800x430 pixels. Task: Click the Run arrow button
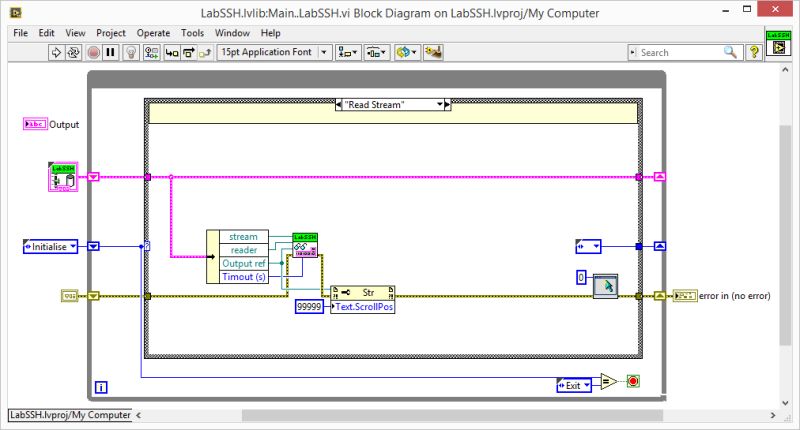tap(56, 52)
